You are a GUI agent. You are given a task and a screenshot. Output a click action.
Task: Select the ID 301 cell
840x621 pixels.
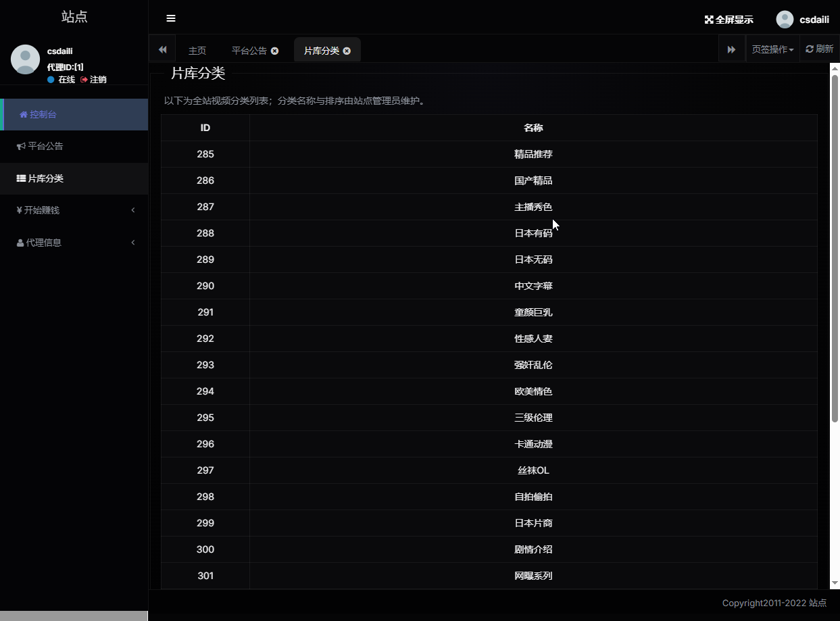click(x=205, y=576)
